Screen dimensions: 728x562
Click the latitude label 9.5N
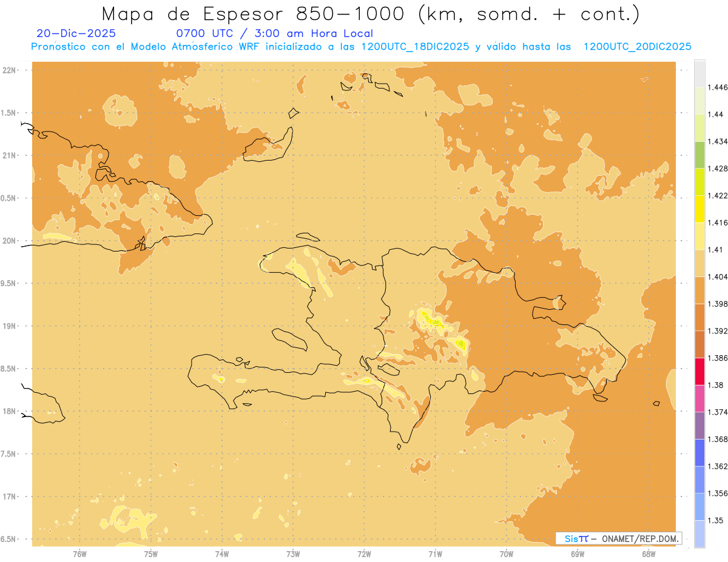coord(8,283)
